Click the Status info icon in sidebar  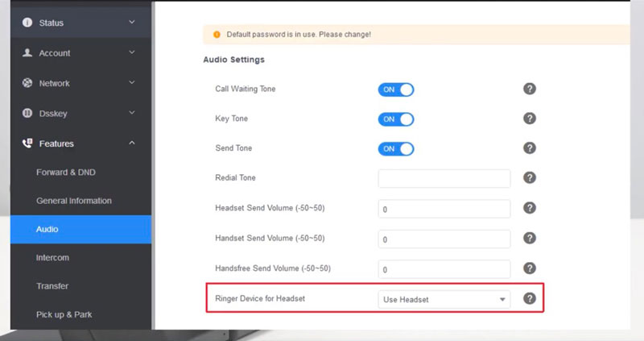click(27, 23)
